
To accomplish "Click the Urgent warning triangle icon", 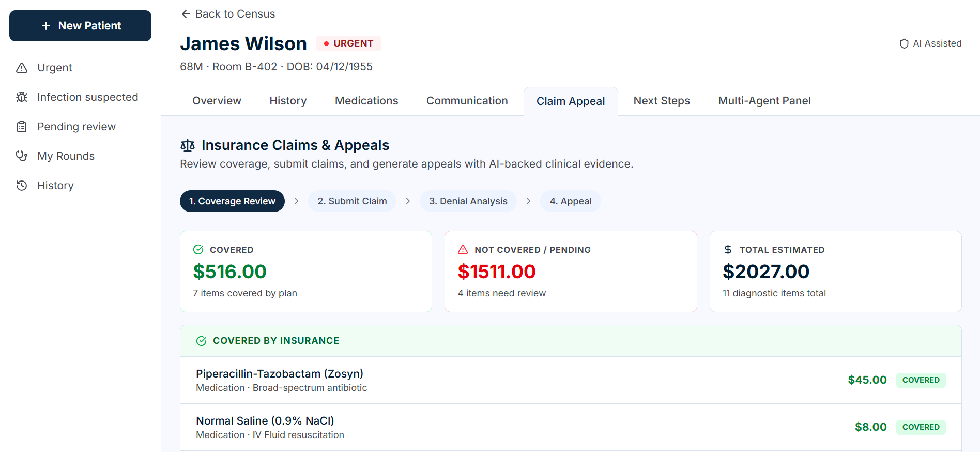I will click(x=22, y=68).
